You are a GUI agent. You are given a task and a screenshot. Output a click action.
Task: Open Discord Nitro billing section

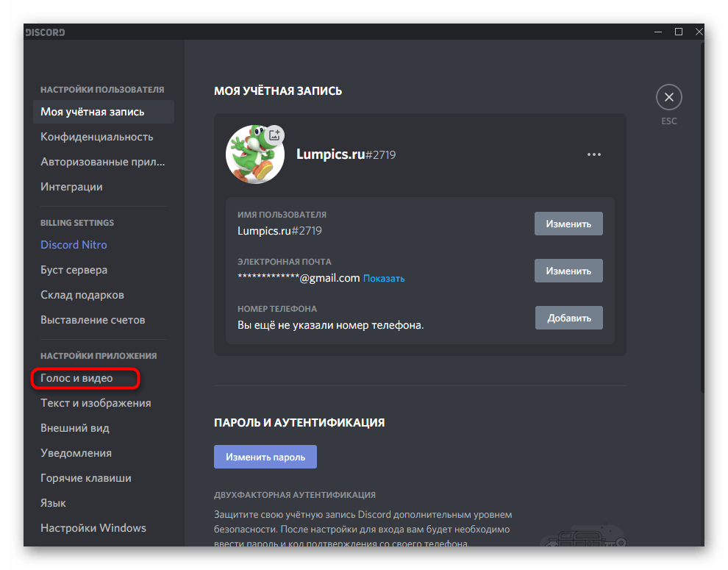click(74, 245)
